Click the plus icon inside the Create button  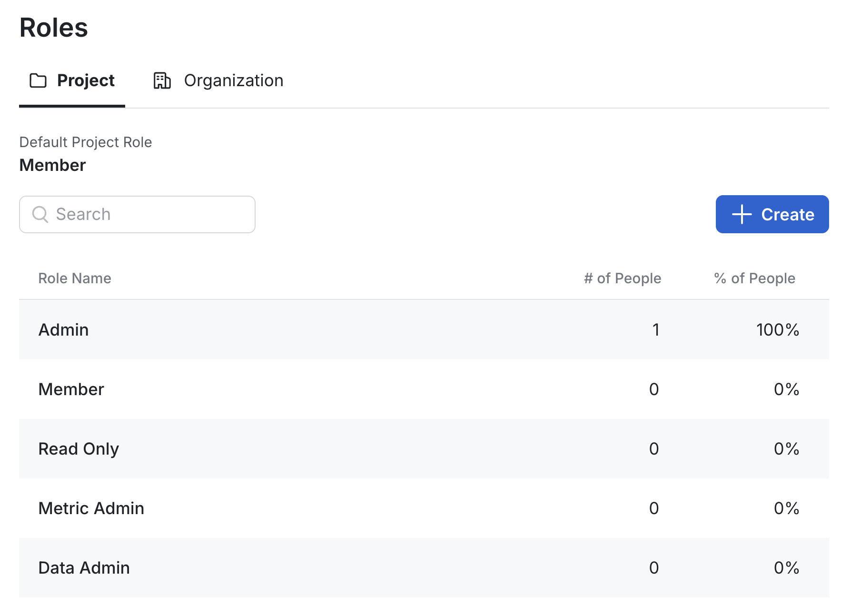741,214
